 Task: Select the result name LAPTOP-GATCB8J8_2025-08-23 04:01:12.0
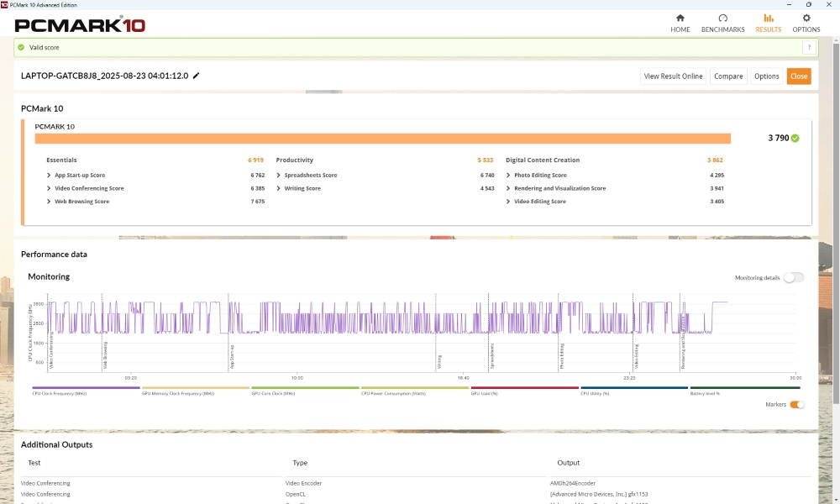[104, 76]
